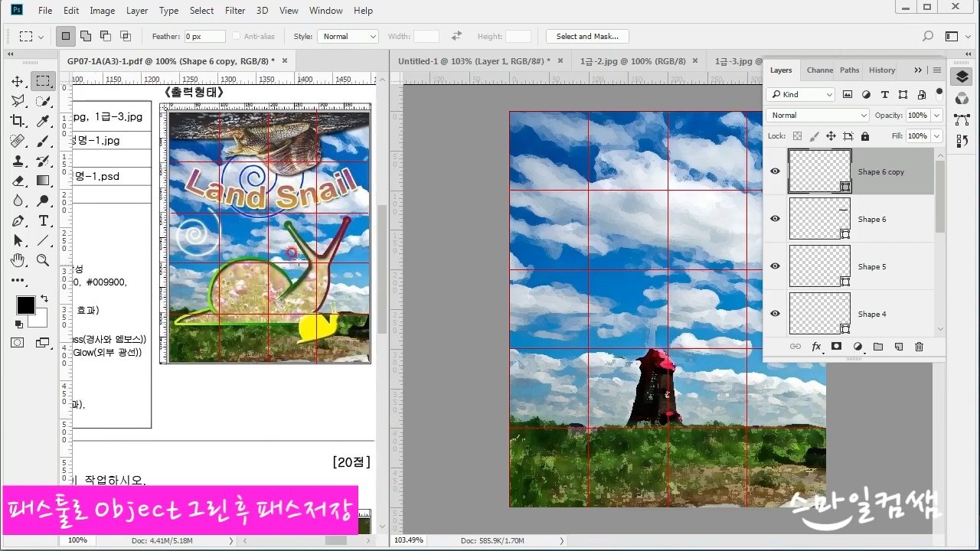Hide the Shape 6 copy layer

click(775, 171)
